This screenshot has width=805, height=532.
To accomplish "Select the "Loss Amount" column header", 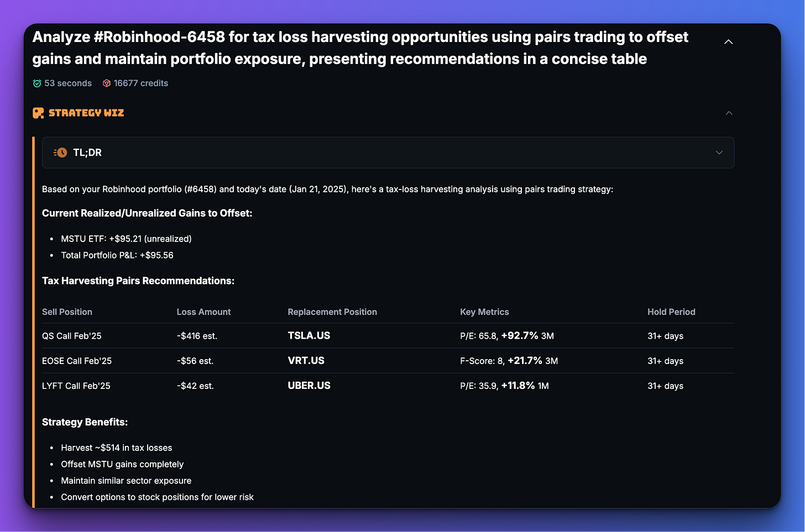I will click(x=203, y=312).
